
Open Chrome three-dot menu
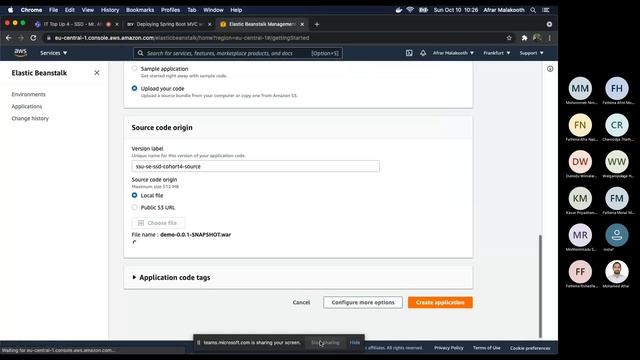coord(549,38)
